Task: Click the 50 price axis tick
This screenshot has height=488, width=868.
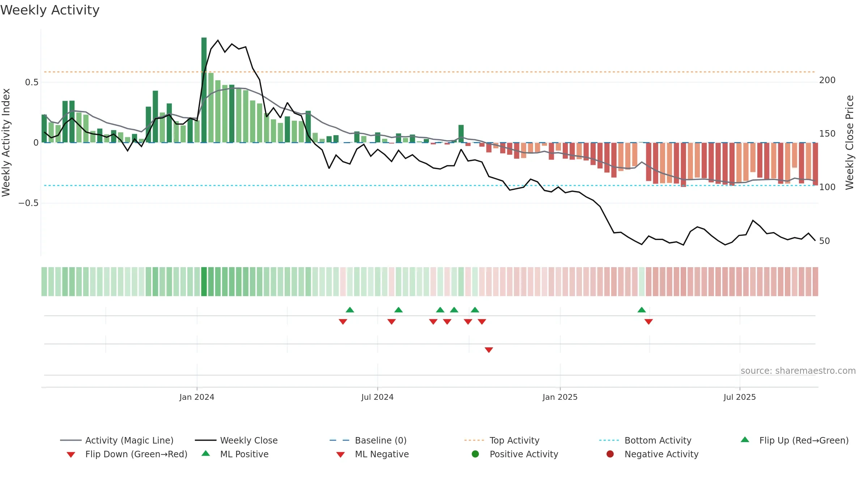Action: coord(825,241)
